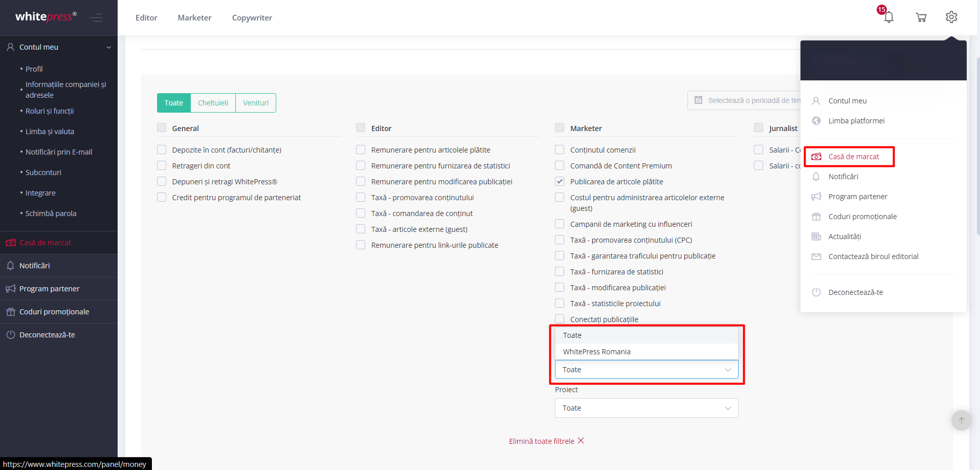Check the General group checkbox
The image size is (980, 470).
point(162,128)
